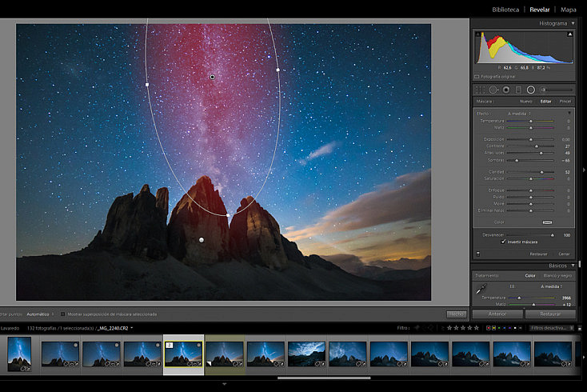Image resolution: width=587 pixels, height=392 pixels.
Task: Open the Filtros desactivados dropdown
Action: click(x=552, y=328)
